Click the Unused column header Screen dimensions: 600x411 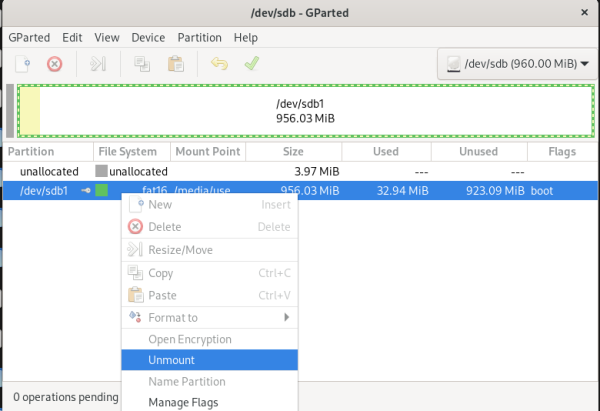(478, 152)
